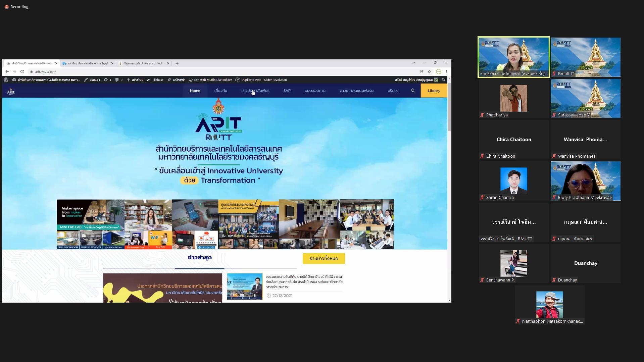644x362 pixels.
Task: Select Natthaphon Hatsakornkhanac participant tile
Action: coord(550,305)
